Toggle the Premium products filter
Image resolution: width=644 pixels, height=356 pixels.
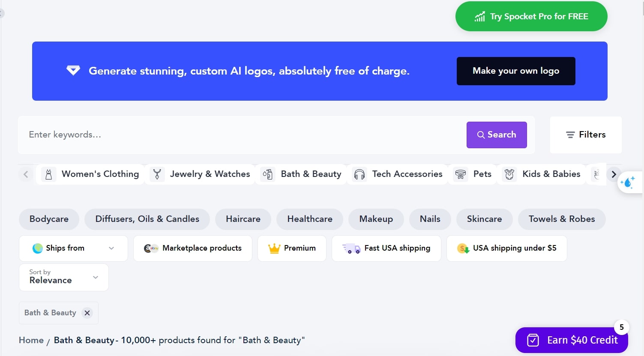292,248
